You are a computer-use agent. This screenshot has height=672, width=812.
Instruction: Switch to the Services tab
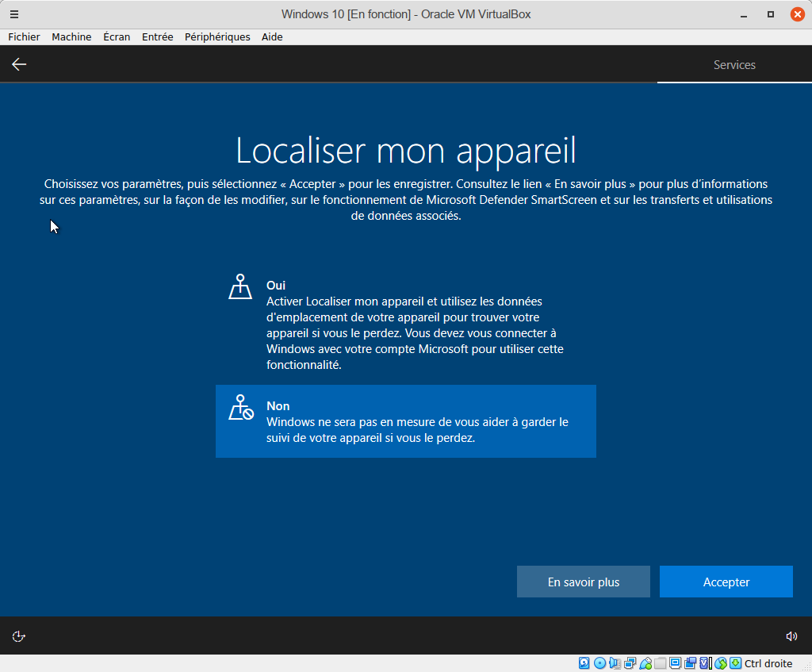pyautogui.click(x=734, y=65)
